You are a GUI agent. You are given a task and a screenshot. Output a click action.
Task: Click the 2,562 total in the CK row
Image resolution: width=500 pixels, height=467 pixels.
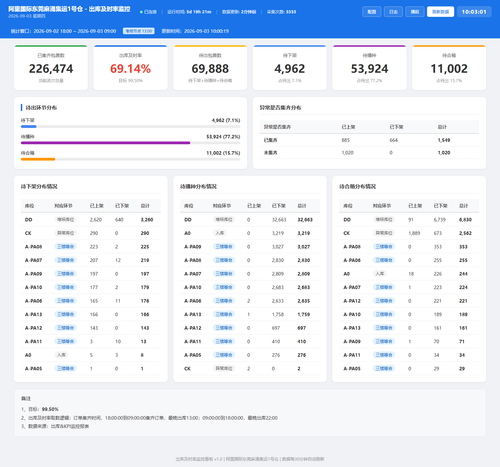click(x=465, y=233)
